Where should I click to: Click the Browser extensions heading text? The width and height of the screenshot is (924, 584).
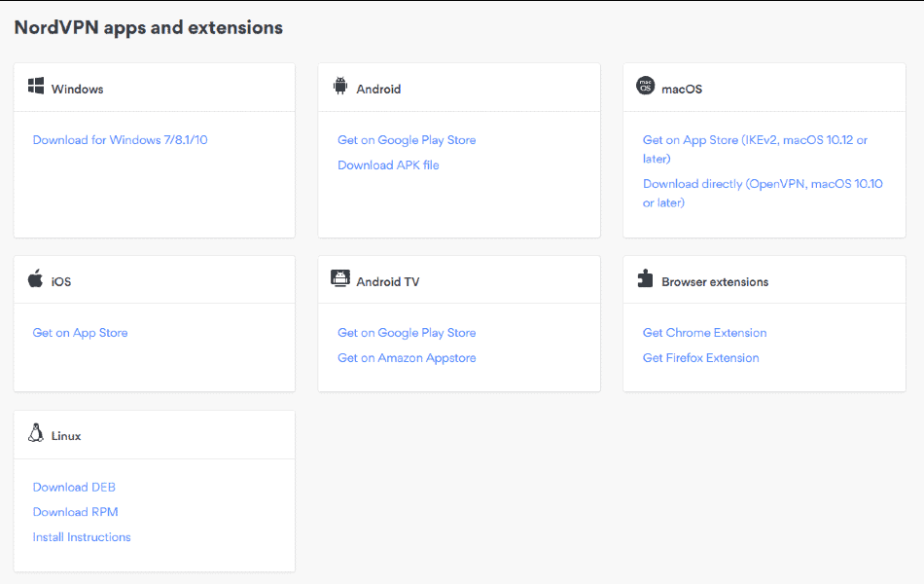coord(715,282)
